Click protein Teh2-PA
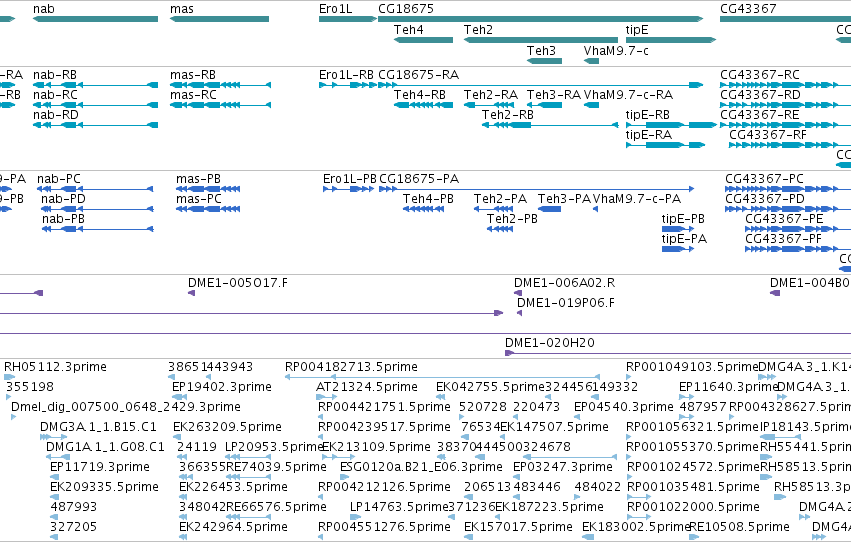851x542 pixels. 493,209
